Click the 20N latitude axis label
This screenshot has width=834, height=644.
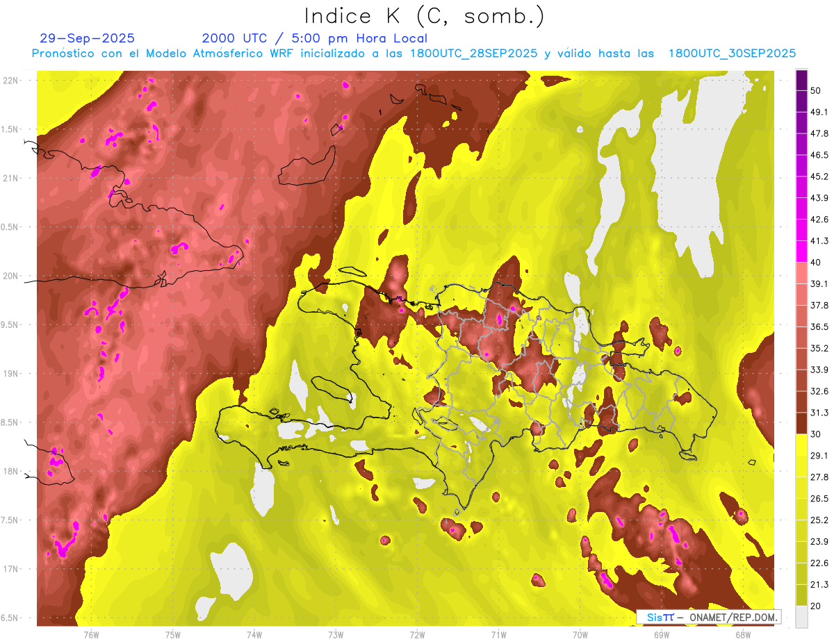tap(12, 276)
